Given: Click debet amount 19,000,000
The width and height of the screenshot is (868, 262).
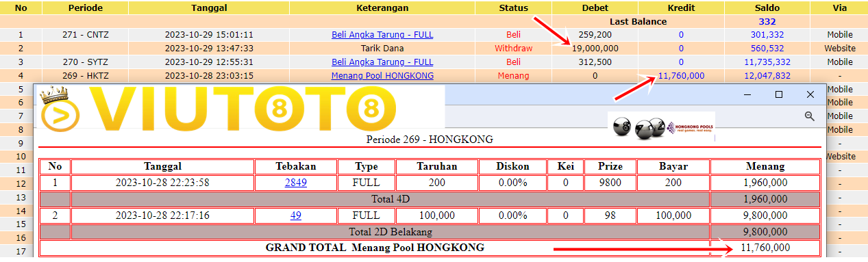Looking at the screenshot, I should point(595,49).
